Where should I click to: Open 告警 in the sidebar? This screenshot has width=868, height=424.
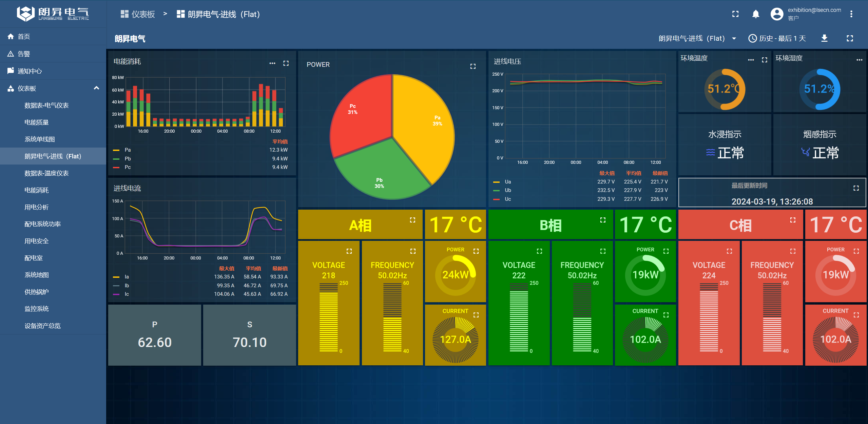point(24,54)
